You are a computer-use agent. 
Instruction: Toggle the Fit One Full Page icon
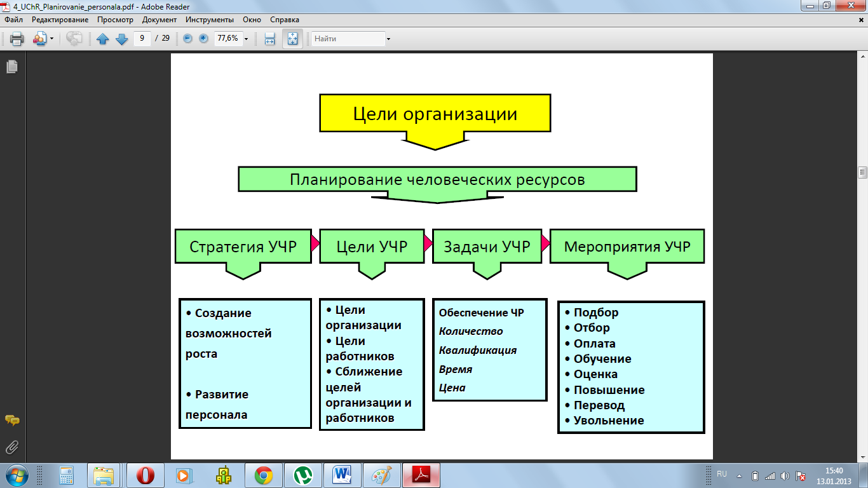pos(292,39)
